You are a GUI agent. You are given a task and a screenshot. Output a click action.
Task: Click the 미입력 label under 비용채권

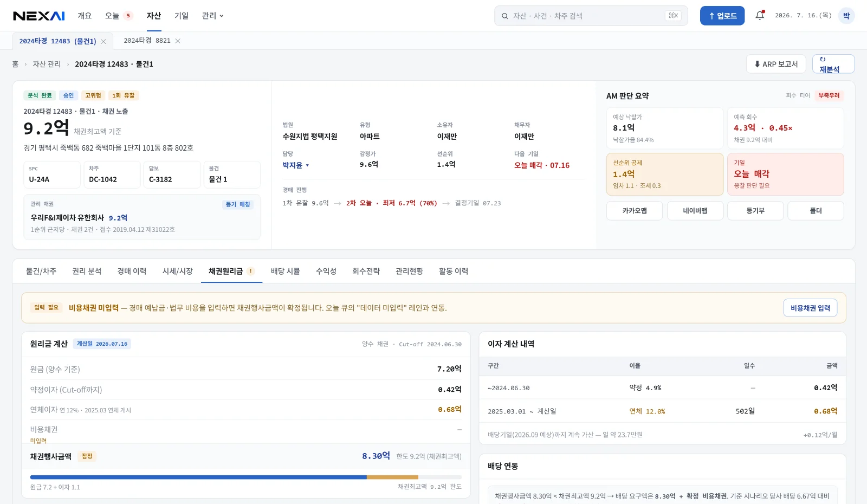coord(38,441)
